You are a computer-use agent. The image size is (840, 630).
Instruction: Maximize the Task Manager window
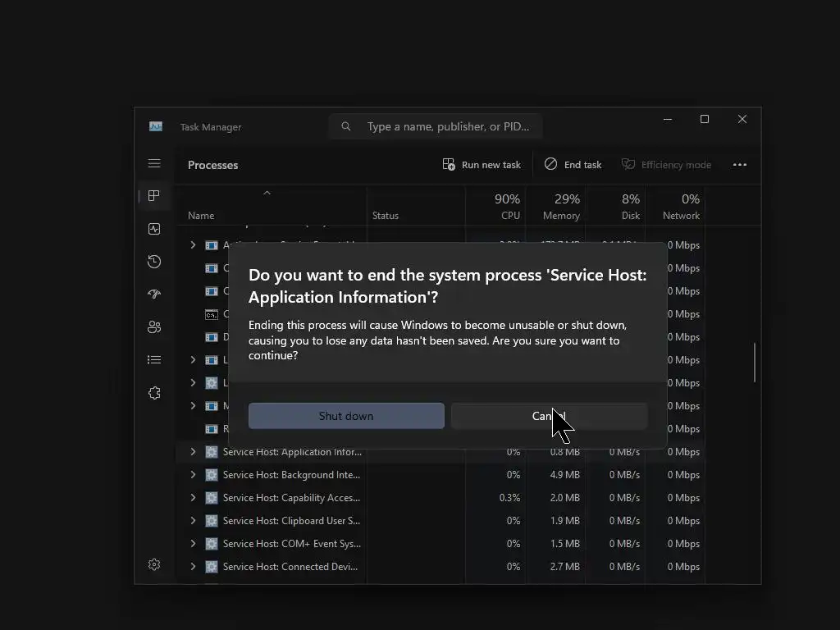[705, 120]
